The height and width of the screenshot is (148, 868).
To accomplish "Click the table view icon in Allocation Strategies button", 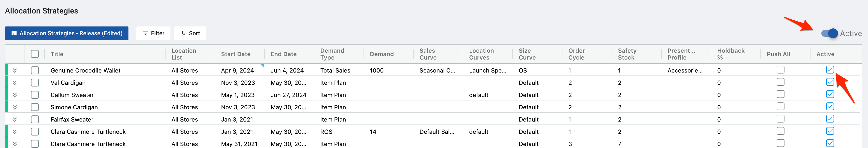I will (x=14, y=33).
